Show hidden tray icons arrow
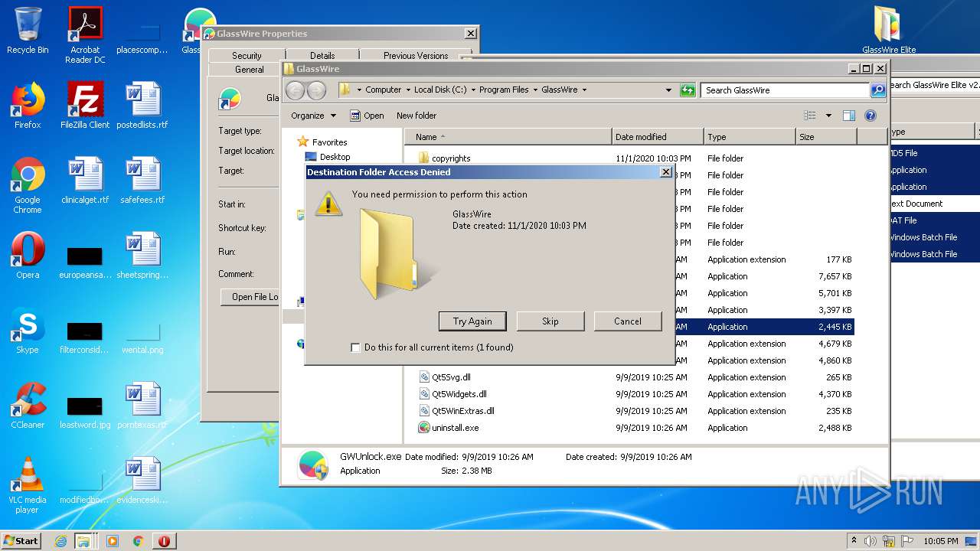The height and width of the screenshot is (551, 980). (854, 540)
